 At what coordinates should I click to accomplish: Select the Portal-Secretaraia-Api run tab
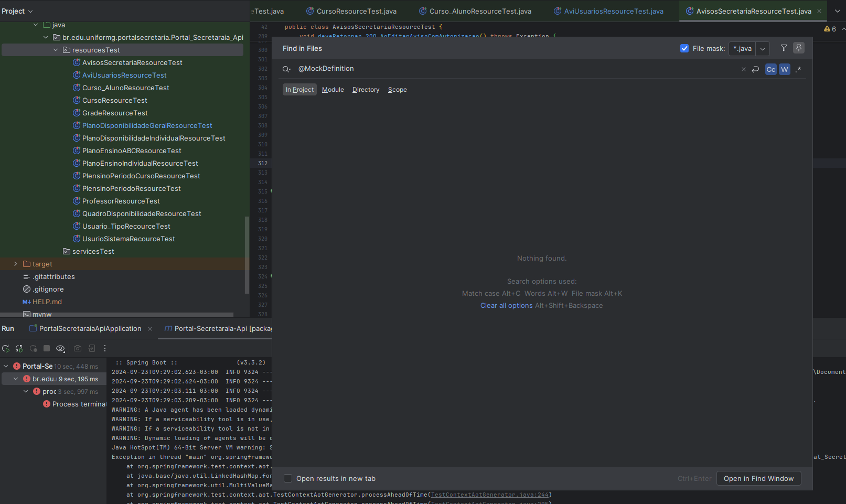point(218,328)
